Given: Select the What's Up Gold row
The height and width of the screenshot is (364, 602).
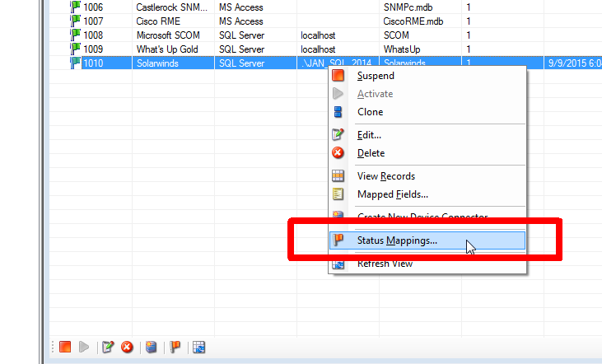Looking at the screenshot, I should point(167,49).
